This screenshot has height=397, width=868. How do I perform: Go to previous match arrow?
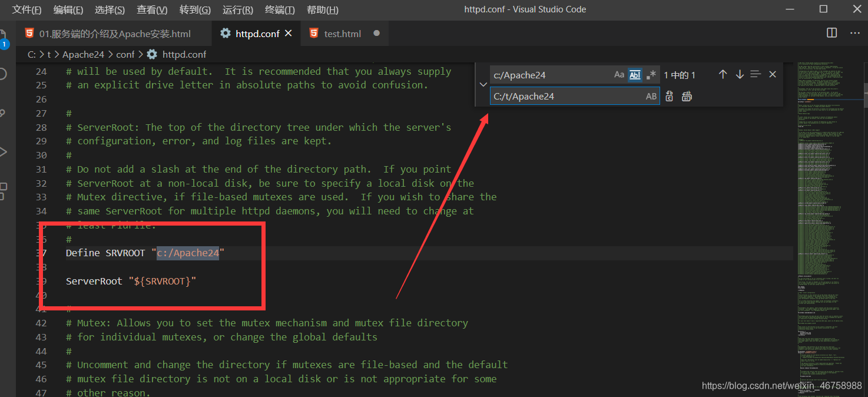(x=723, y=74)
